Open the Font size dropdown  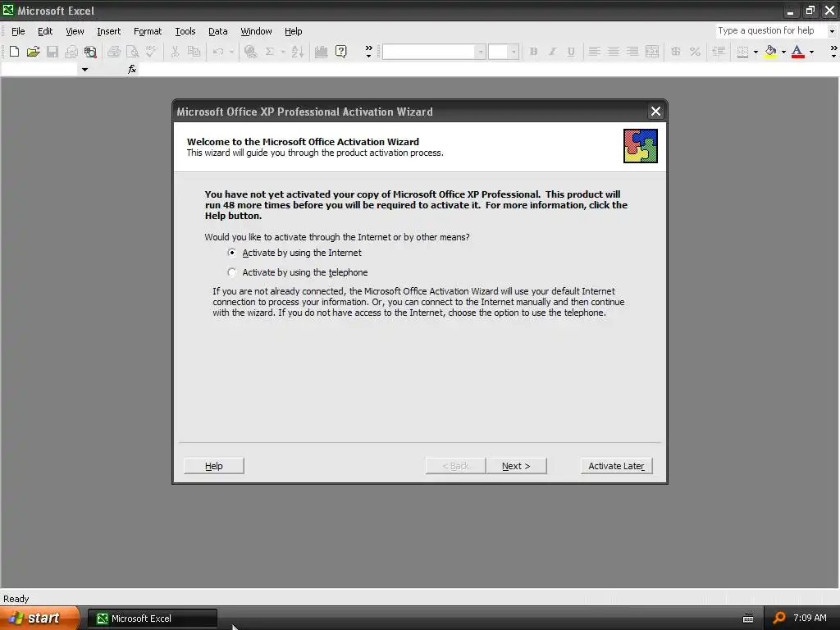click(x=514, y=52)
